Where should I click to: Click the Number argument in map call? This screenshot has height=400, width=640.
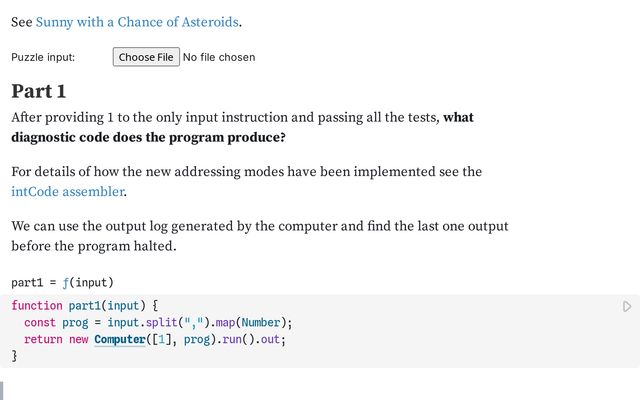260,322
